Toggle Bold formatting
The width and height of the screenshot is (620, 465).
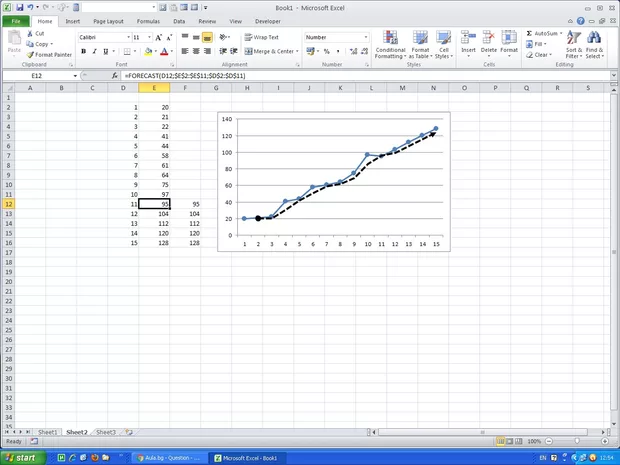pos(84,51)
